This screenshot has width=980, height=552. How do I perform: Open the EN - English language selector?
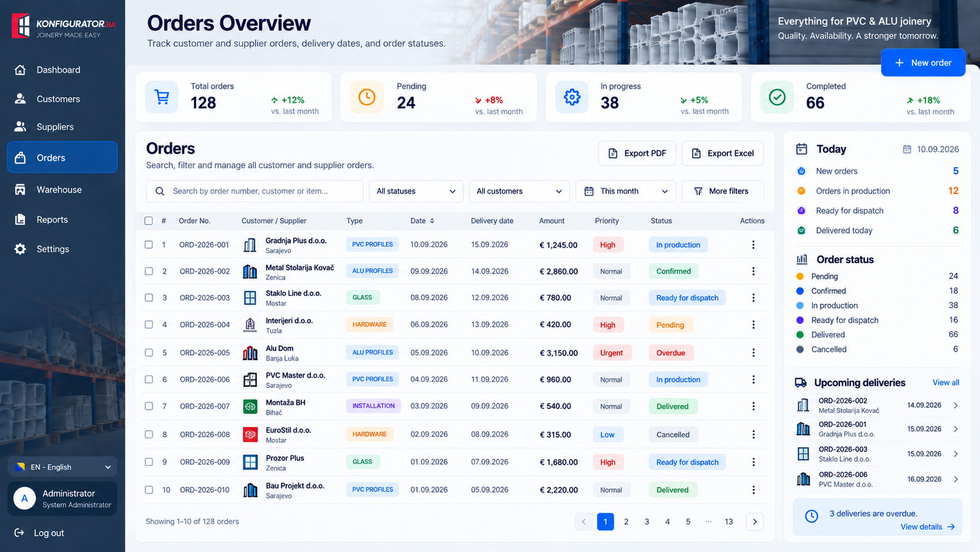coord(63,467)
